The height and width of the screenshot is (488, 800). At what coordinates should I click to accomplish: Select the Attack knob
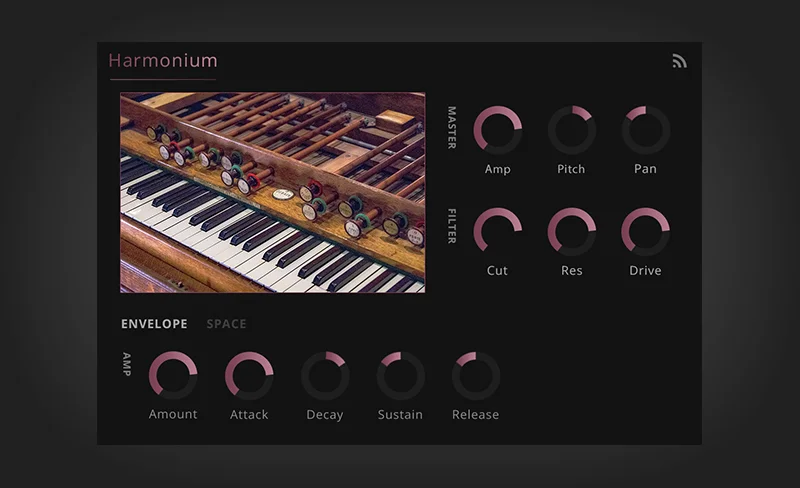point(249,375)
